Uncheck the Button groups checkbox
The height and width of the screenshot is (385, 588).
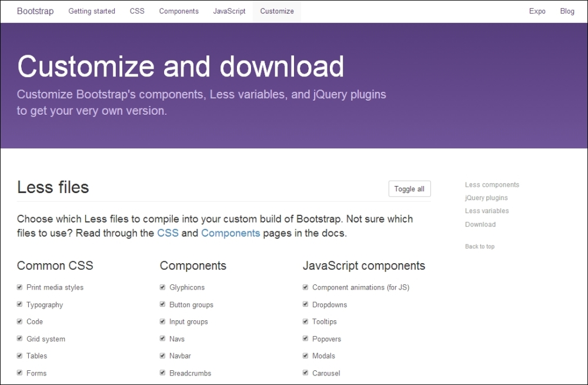[x=162, y=304]
